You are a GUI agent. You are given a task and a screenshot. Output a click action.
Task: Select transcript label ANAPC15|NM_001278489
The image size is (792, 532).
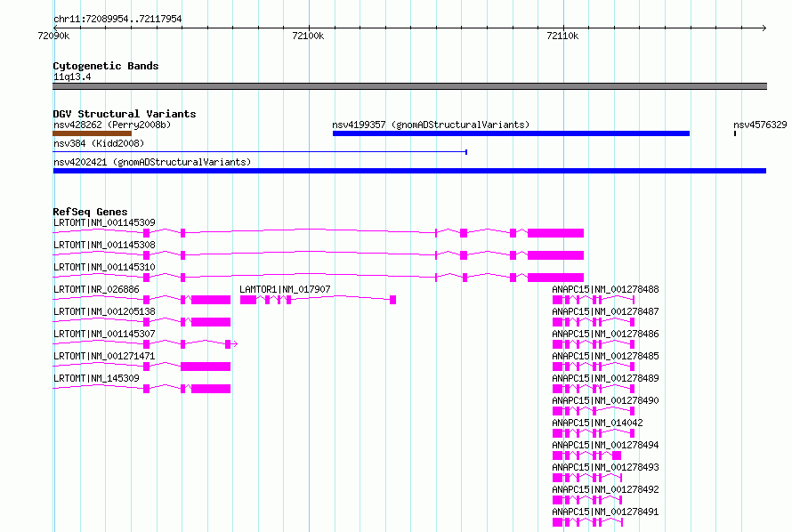[605, 378]
